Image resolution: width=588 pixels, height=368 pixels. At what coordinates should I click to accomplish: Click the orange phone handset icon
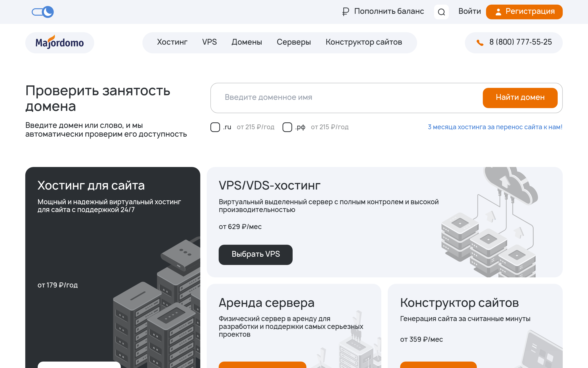pyautogui.click(x=480, y=43)
